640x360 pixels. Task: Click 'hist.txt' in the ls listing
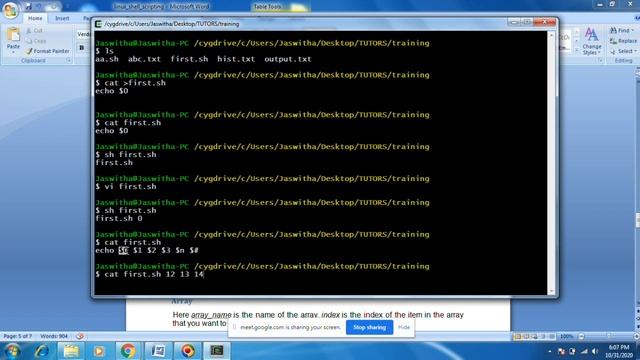(236, 59)
